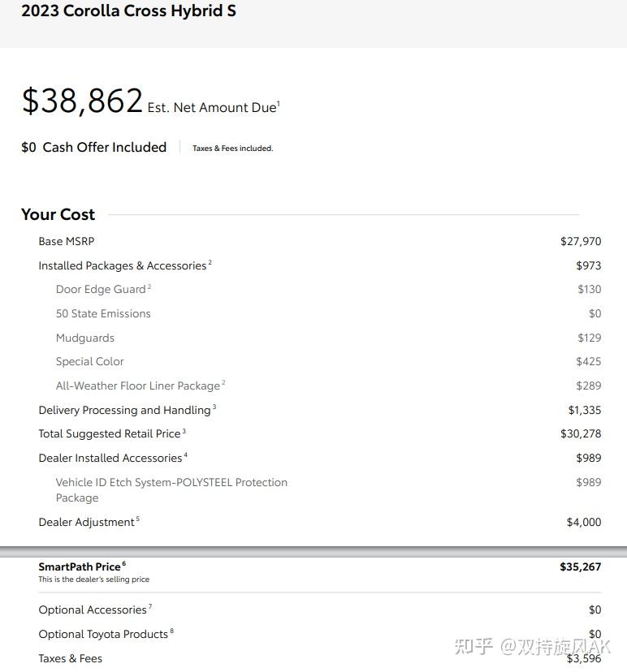The height and width of the screenshot is (672, 627).
Task: Select the $38,862 net amount due
Action: coord(82,101)
